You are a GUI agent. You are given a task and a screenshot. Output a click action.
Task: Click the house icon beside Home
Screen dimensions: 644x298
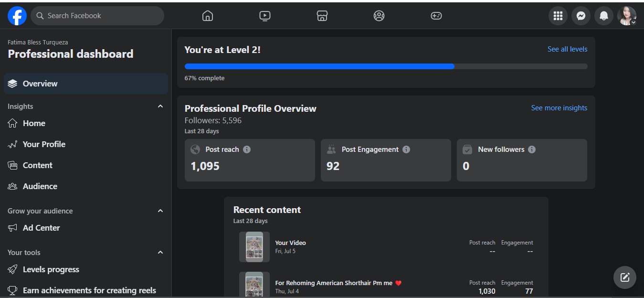[12, 123]
